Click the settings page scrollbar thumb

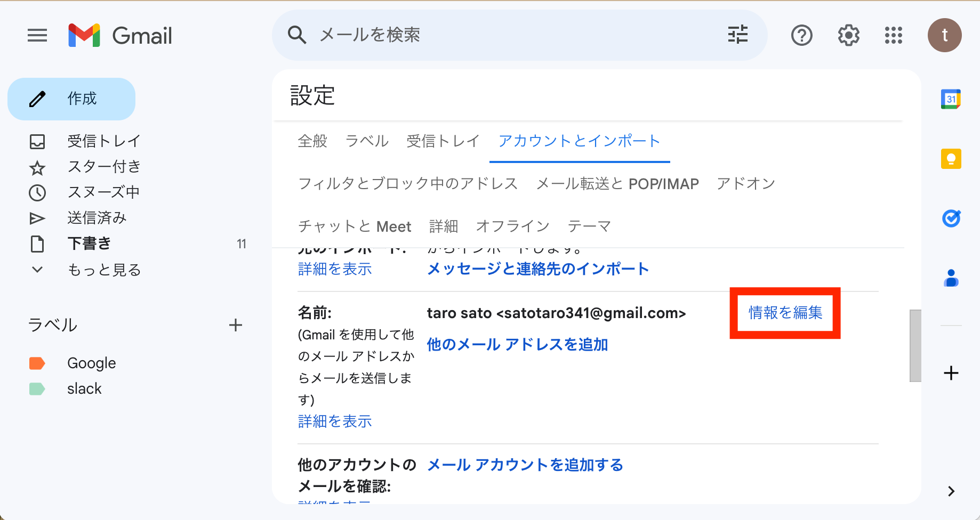[x=915, y=345]
